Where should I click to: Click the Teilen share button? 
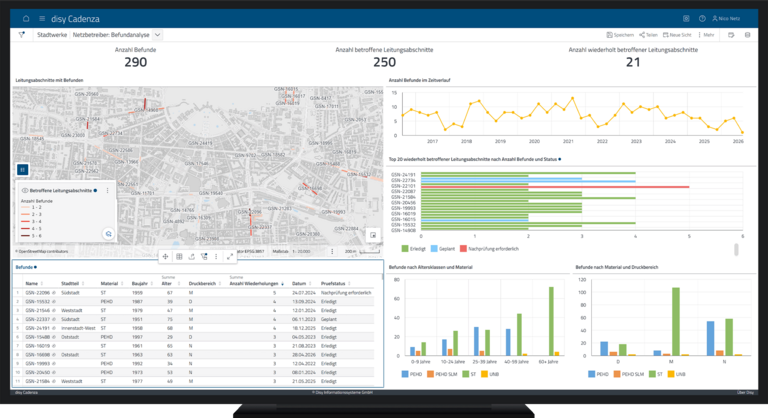(648, 35)
